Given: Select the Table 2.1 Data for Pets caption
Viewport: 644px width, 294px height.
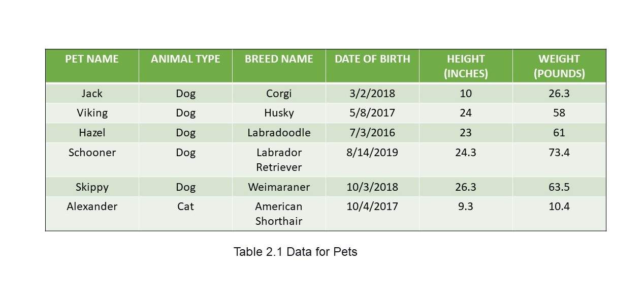Looking at the screenshot, I should pyautogui.click(x=295, y=252).
